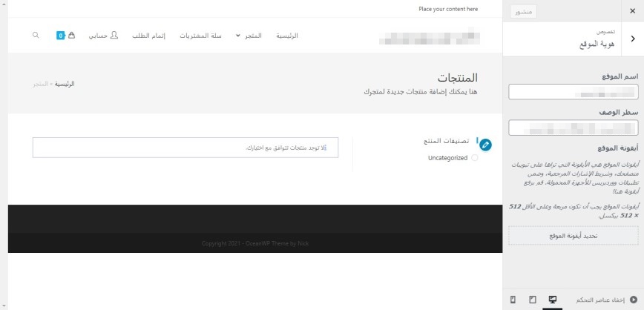The image size is (644, 310).
Task: Open the الرئيسية home menu item
Action: pyautogui.click(x=286, y=36)
